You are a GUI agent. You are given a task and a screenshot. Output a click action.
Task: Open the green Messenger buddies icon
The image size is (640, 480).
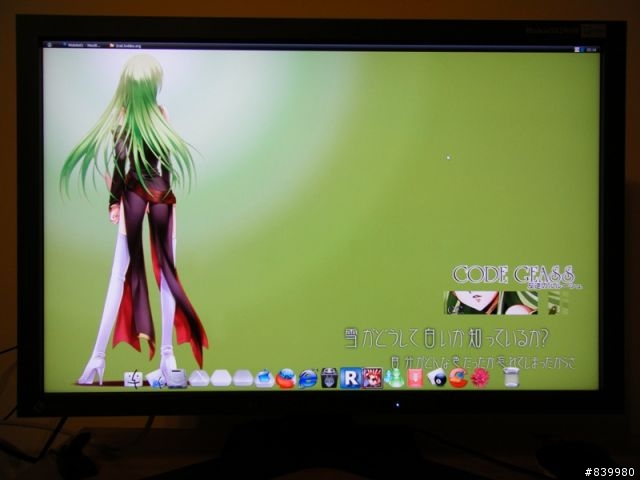click(394, 378)
